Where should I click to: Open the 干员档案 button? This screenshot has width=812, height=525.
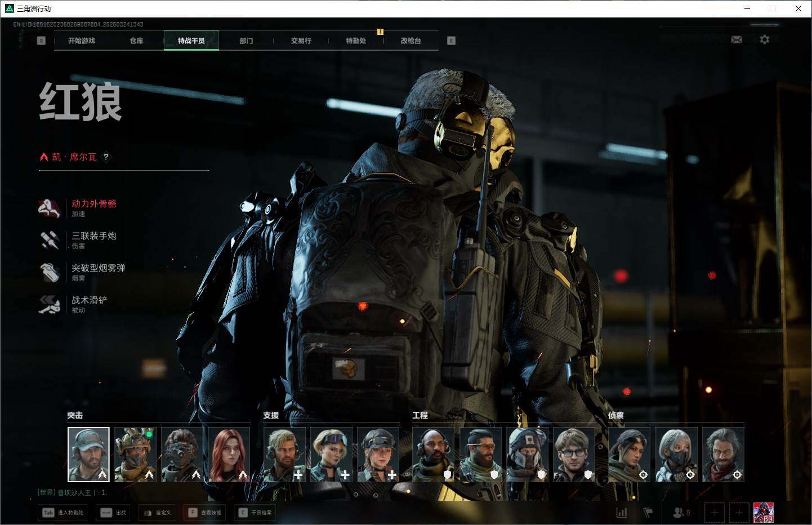[255, 513]
